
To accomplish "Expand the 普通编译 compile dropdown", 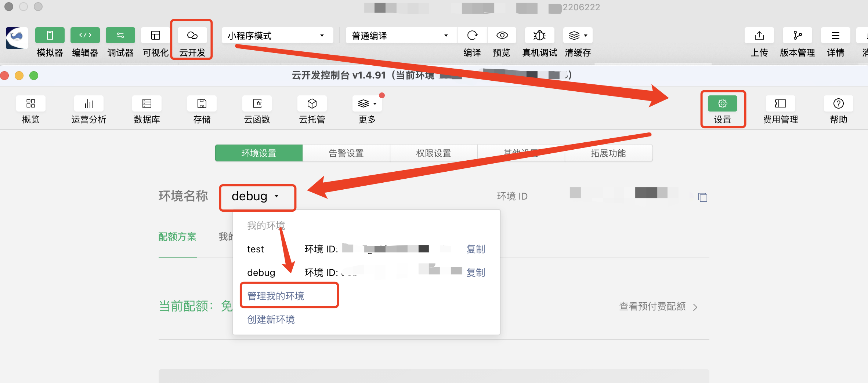I will click(x=401, y=36).
